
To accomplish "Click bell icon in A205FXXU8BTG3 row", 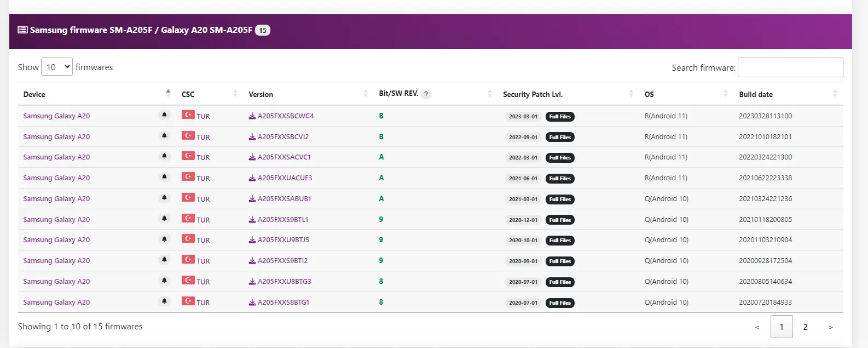I will click(164, 281).
